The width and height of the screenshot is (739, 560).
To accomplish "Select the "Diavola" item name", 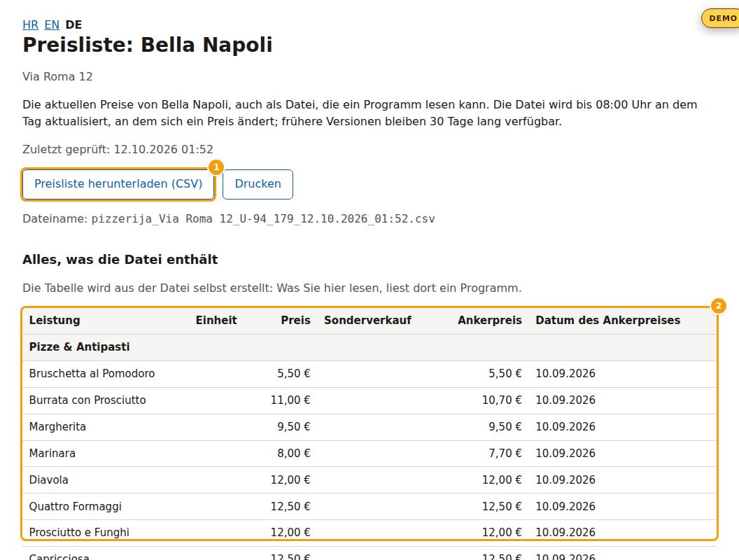I will point(48,480).
